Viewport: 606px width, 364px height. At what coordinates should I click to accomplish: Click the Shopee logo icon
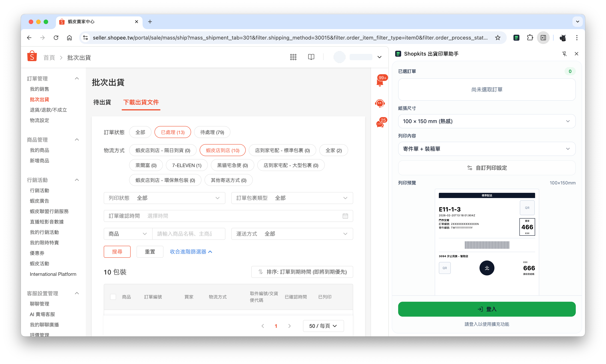click(x=32, y=56)
